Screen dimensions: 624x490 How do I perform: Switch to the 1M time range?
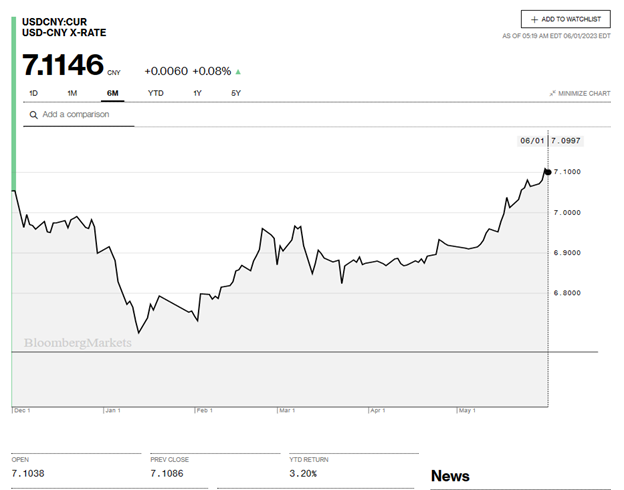72,93
